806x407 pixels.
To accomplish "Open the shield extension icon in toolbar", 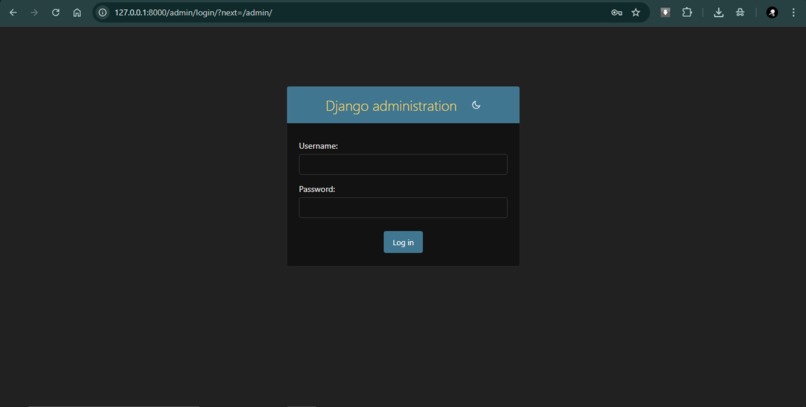I will pos(665,12).
